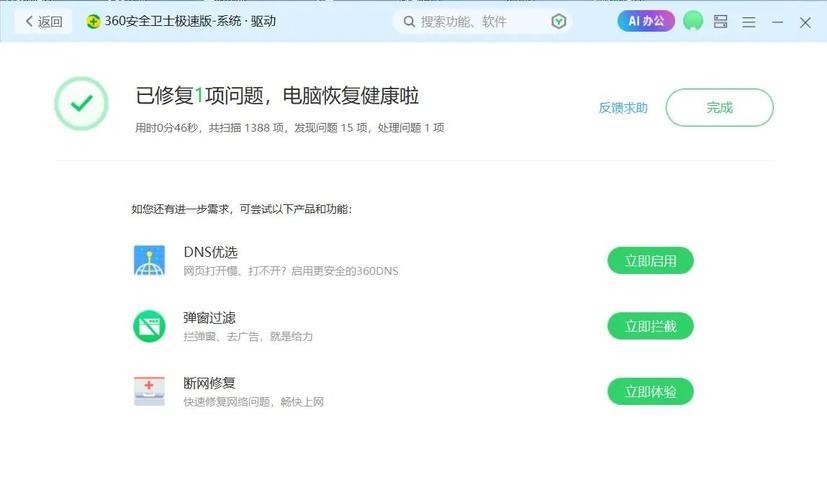The height and width of the screenshot is (500, 827).
Task: Open the hamburger main menu
Action: click(749, 22)
